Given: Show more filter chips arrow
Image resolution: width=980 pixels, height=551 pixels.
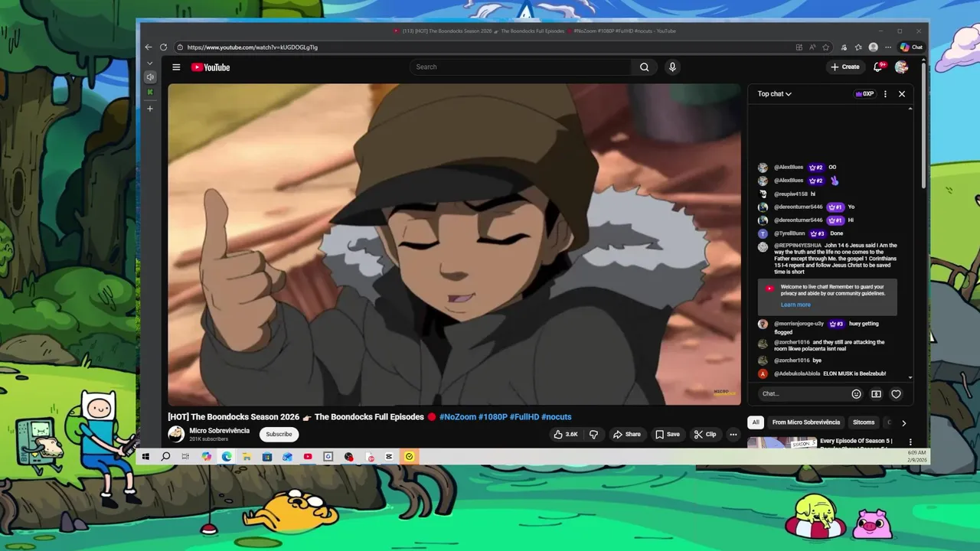Looking at the screenshot, I should click(903, 422).
